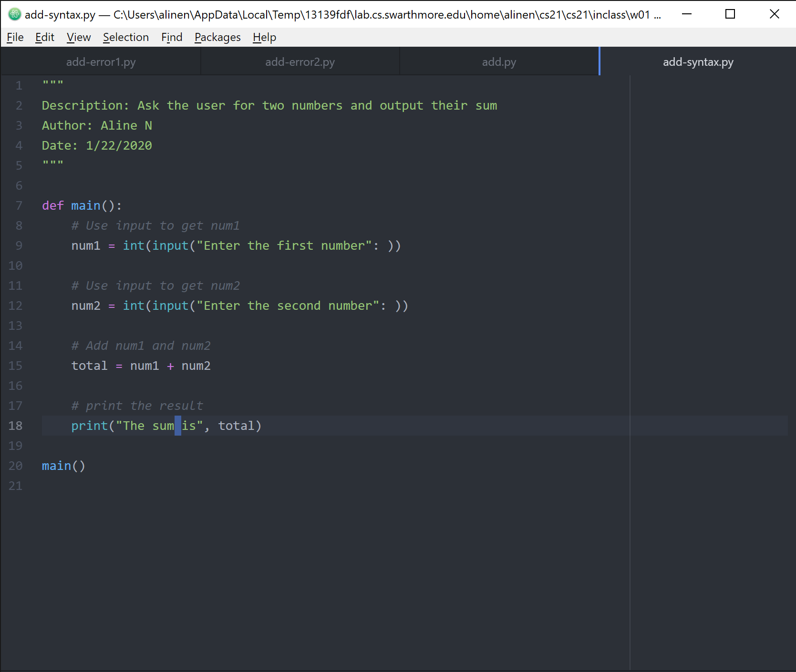
Task: Click line number 9 in the gutter
Action: click(x=19, y=245)
